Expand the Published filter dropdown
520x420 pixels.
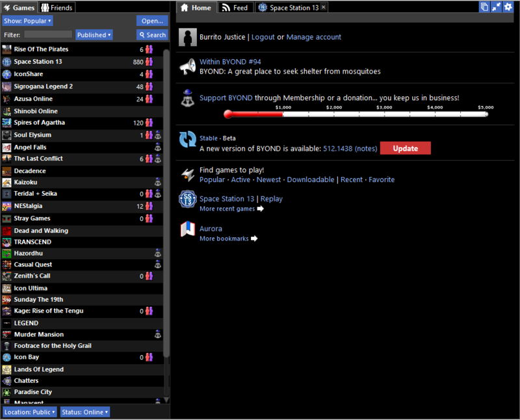click(94, 35)
